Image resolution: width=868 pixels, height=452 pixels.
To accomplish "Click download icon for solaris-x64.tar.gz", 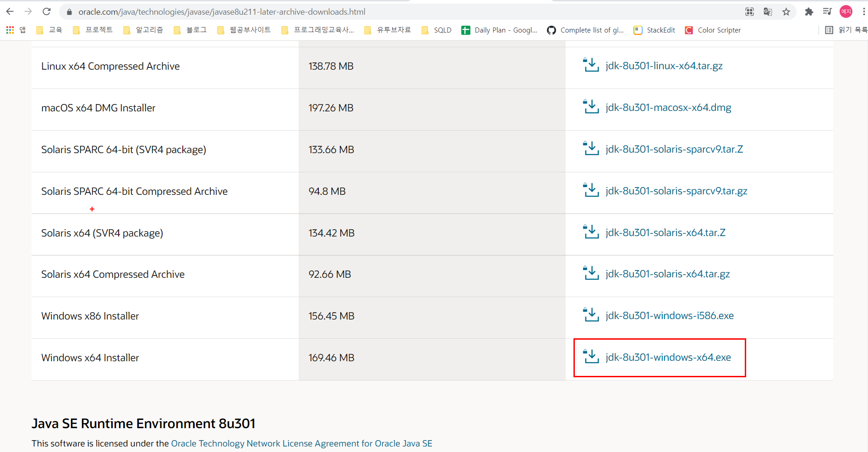I will 591,273.
